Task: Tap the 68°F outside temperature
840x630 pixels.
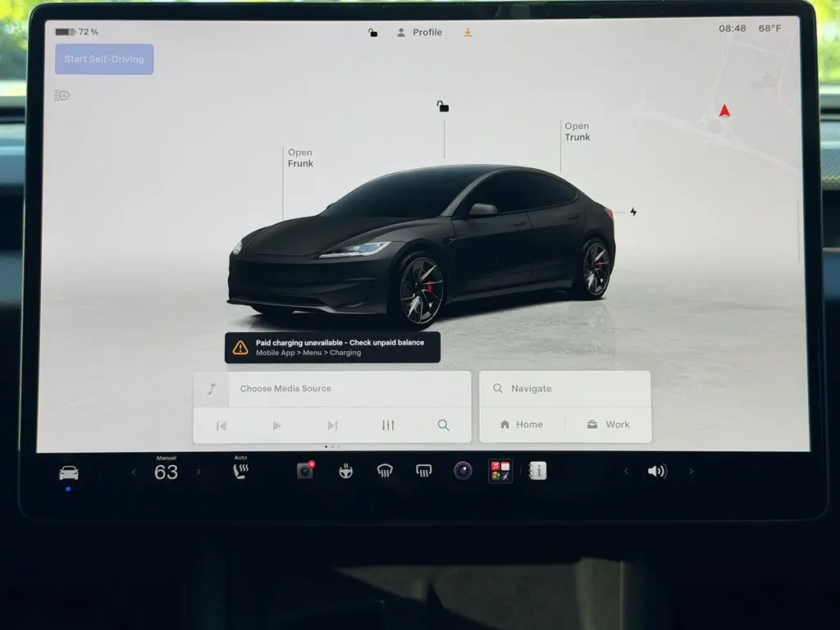Action: pos(769,29)
